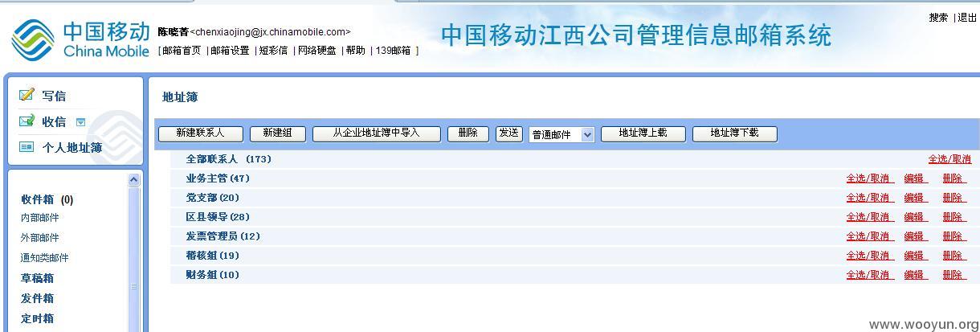980x332 pixels.
Task: Delete the 财务组 group
Action: pos(953,275)
